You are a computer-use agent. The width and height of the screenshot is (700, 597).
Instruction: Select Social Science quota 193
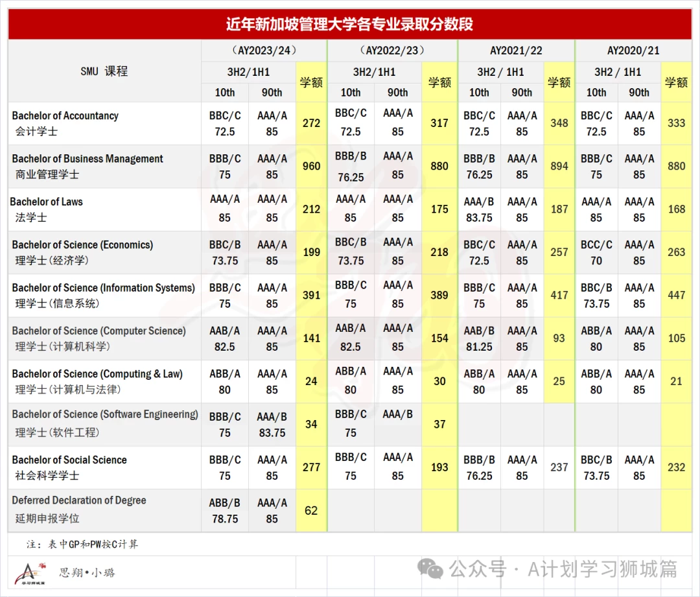(439, 467)
